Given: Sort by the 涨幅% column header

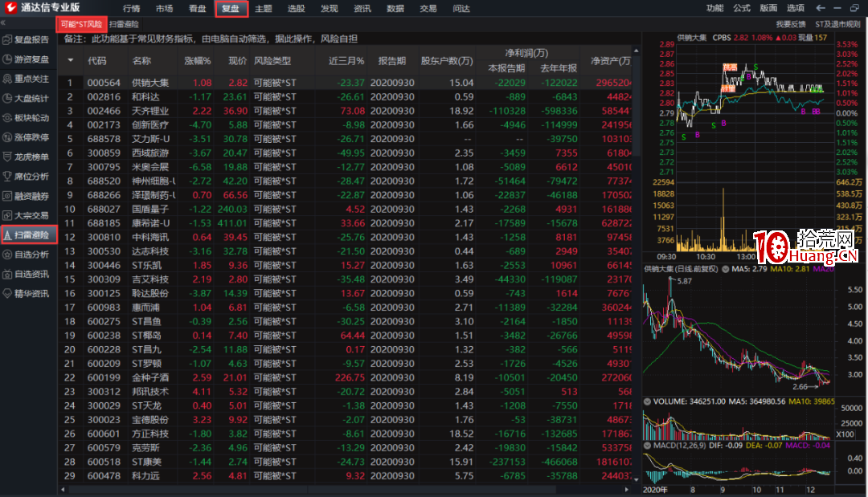Looking at the screenshot, I should pos(198,60).
